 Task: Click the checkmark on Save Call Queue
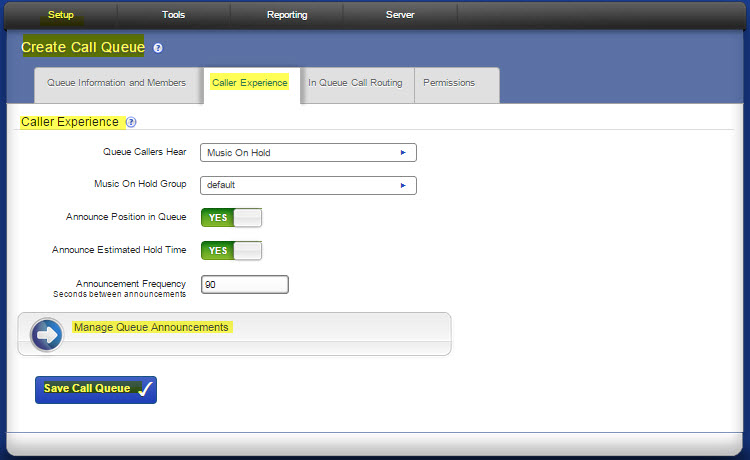tap(145, 389)
